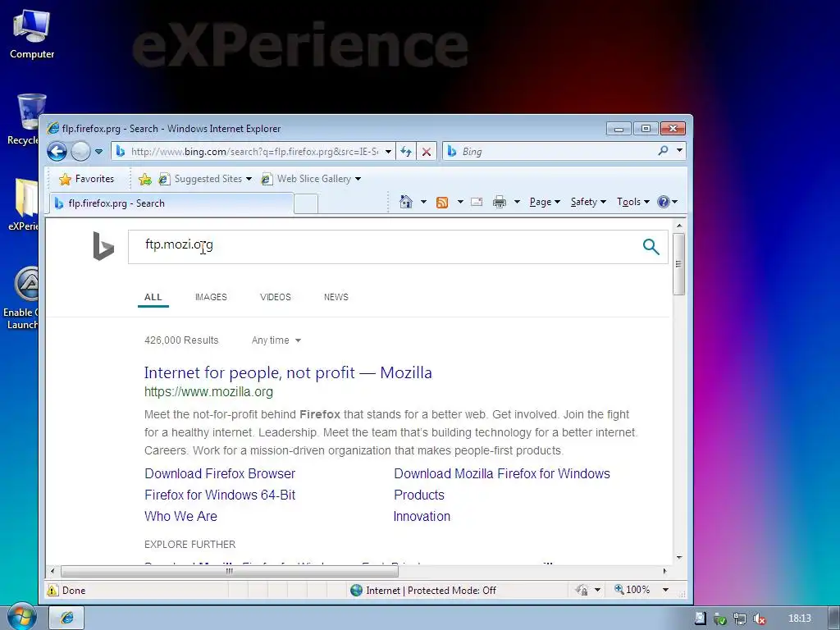The height and width of the screenshot is (630, 840).
Task: Click the Bing logo on the page
Action: (103, 246)
